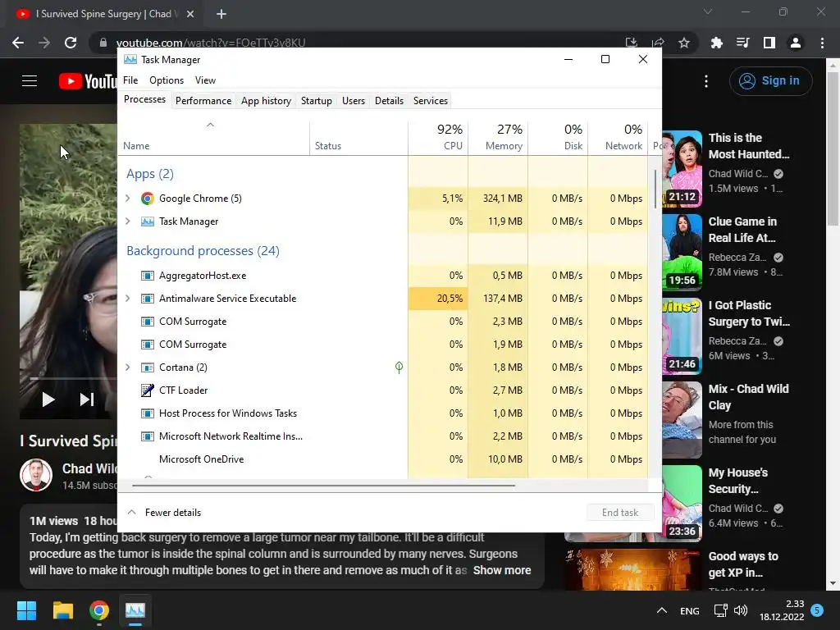Click YouTube page vertical scrollbar
Screen dimensions: 840x630
pos(833,150)
